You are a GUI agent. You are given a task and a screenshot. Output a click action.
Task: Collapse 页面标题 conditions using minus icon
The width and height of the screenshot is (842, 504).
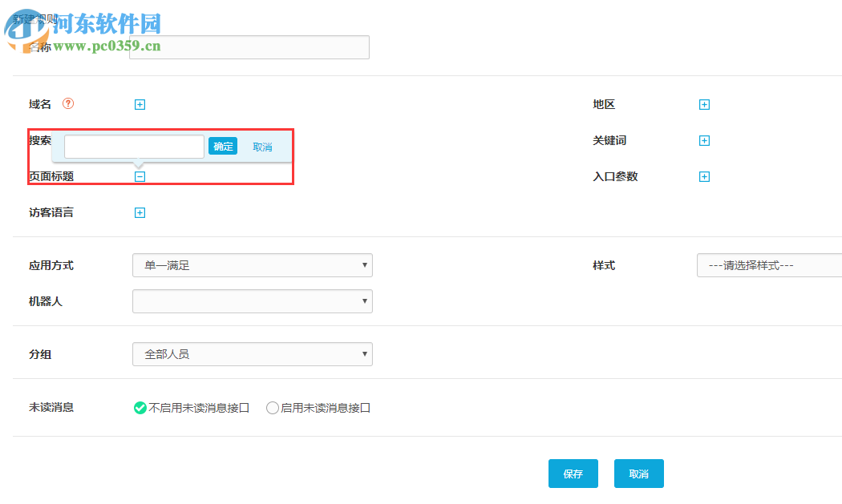click(x=140, y=176)
